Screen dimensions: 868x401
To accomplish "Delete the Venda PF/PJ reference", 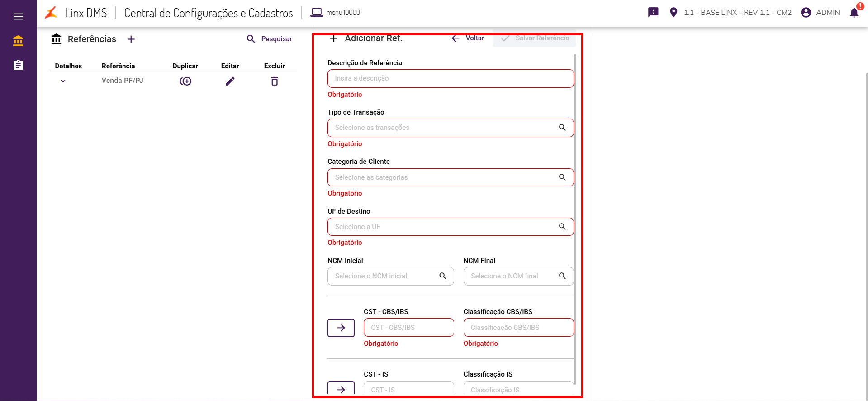I will [274, 81].
